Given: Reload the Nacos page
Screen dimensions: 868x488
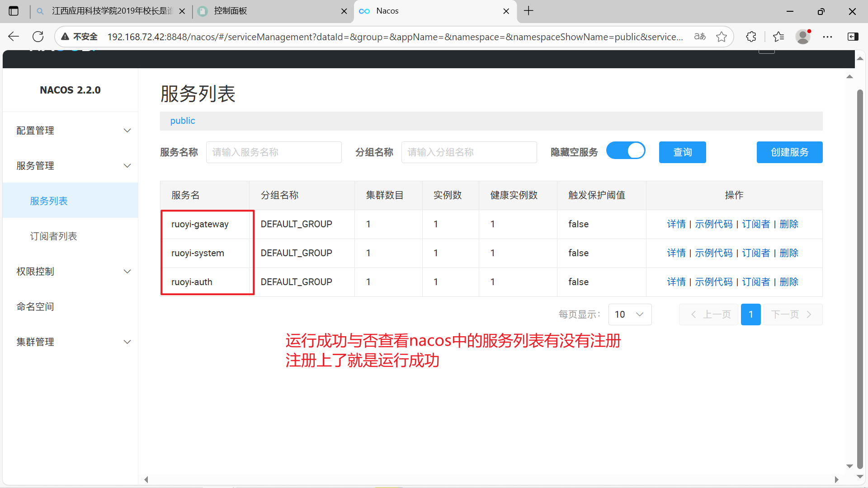Looking at the screenshot, I should [x=38, y=37].
